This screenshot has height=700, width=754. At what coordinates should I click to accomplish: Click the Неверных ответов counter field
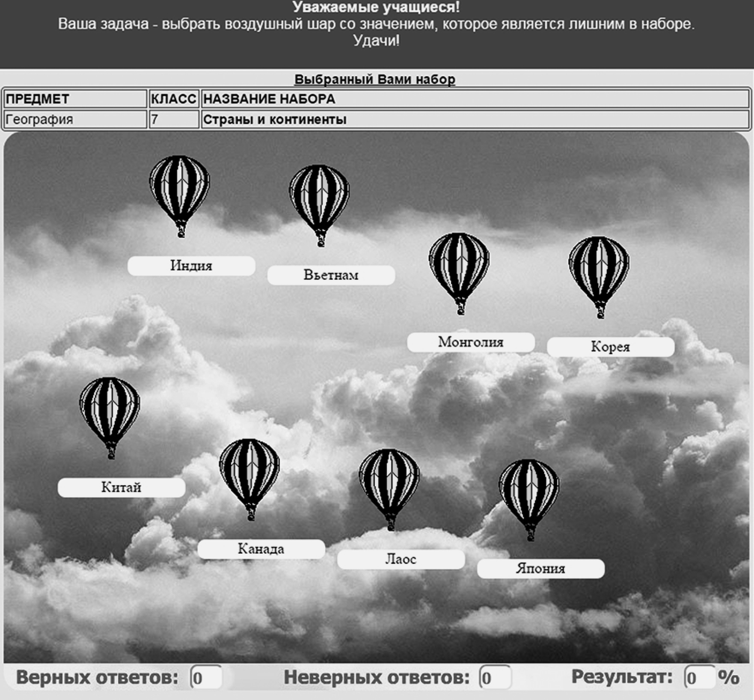tap(495, 678)
